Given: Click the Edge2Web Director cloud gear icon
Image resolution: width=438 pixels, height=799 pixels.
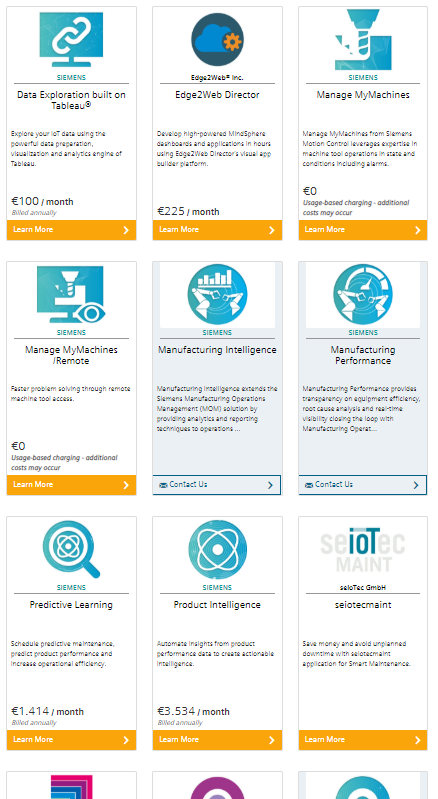Looking at the screenshot, I should (x=217, y=40).
